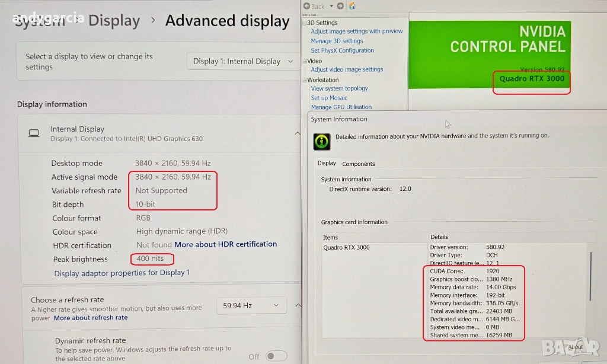Open Manage 3D settings task
This screenshot has width=607, height=364.
click(x=337, y=41)
